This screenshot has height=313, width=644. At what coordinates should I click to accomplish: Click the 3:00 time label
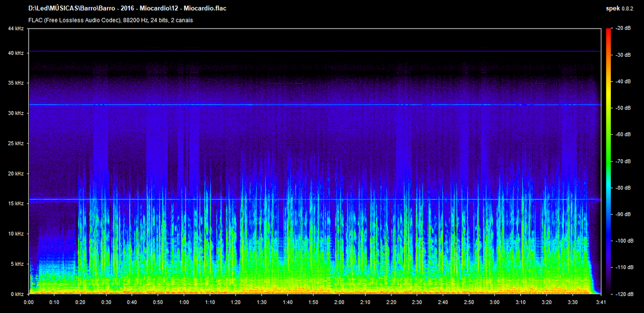tap(495, 302)
